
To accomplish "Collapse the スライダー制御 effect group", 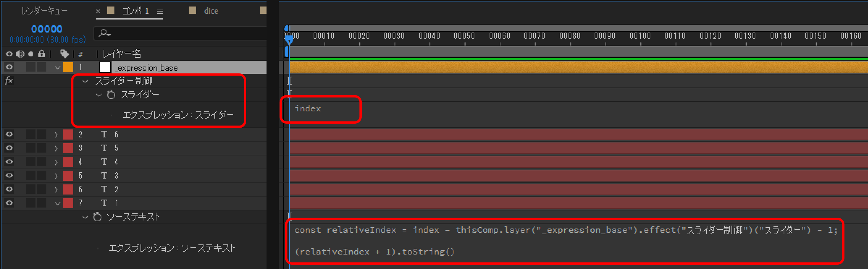I will (x=85, y=81).
